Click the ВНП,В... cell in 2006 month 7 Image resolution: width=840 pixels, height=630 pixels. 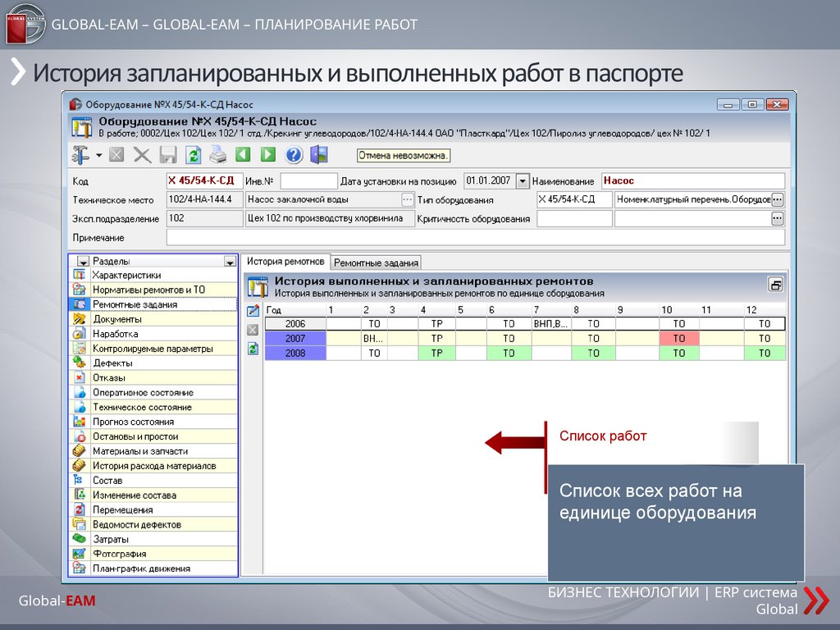point(551,323)
